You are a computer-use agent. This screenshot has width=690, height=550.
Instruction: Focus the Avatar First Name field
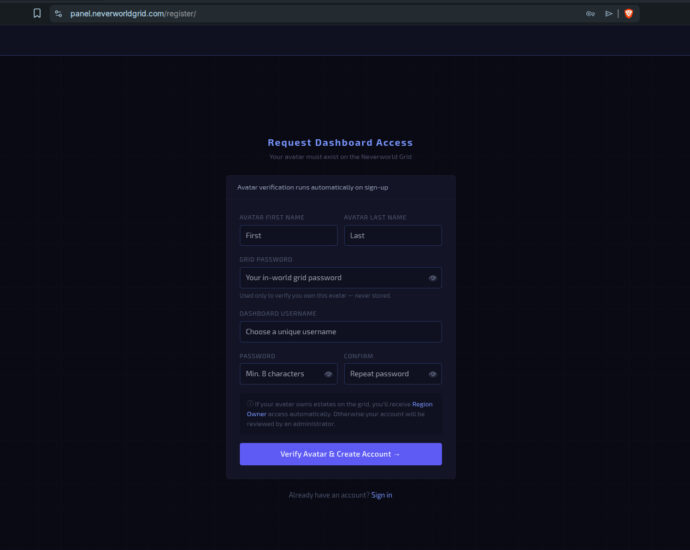(x=288, y=235)
